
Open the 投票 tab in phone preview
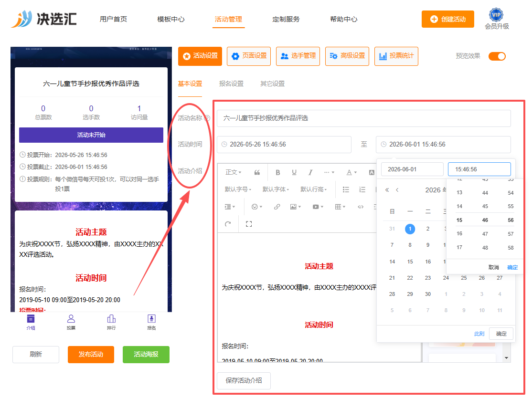[x=71, y=322]
